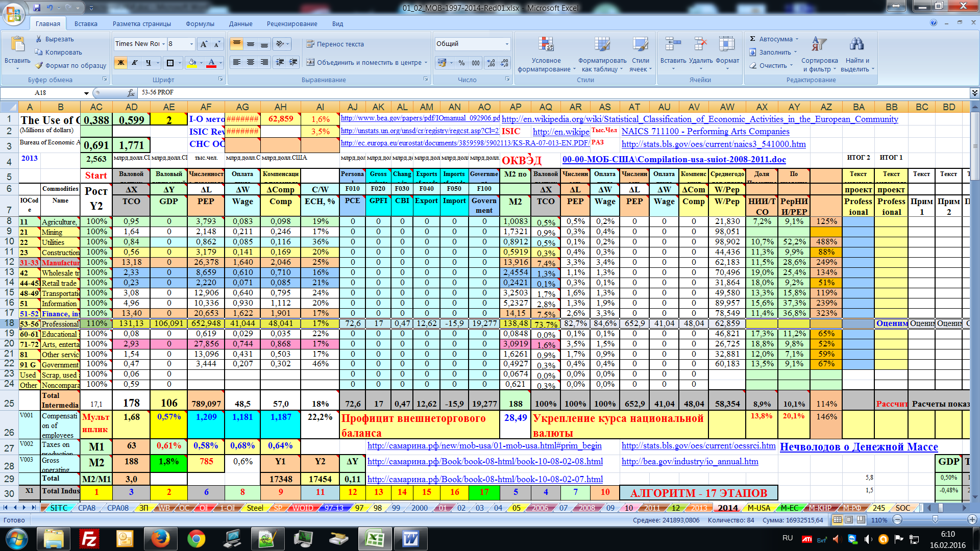
Task: Click Merge and Center (Объединить) icon
Action: (310, 62)
